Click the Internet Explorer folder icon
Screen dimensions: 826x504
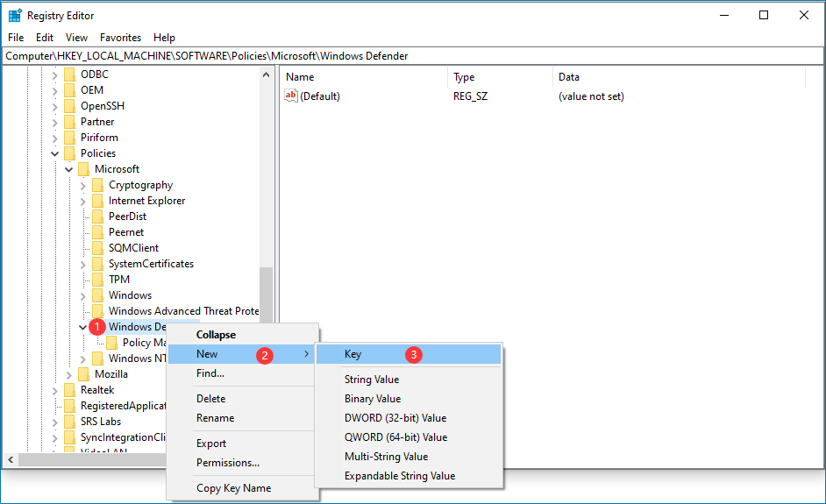(x=97, y=201)
